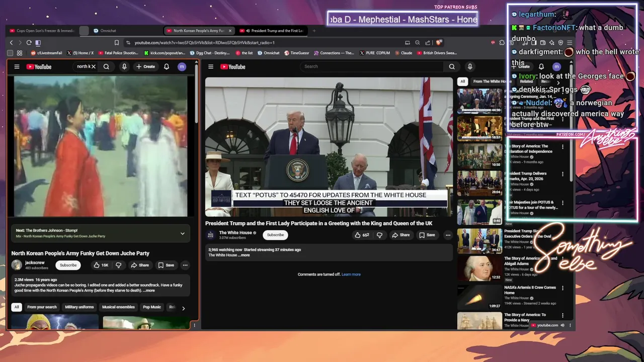Switch to 'Cops Open Son's Freezer' tab
The height and width of the screenshot is (362, 644).
click(42, 31)
